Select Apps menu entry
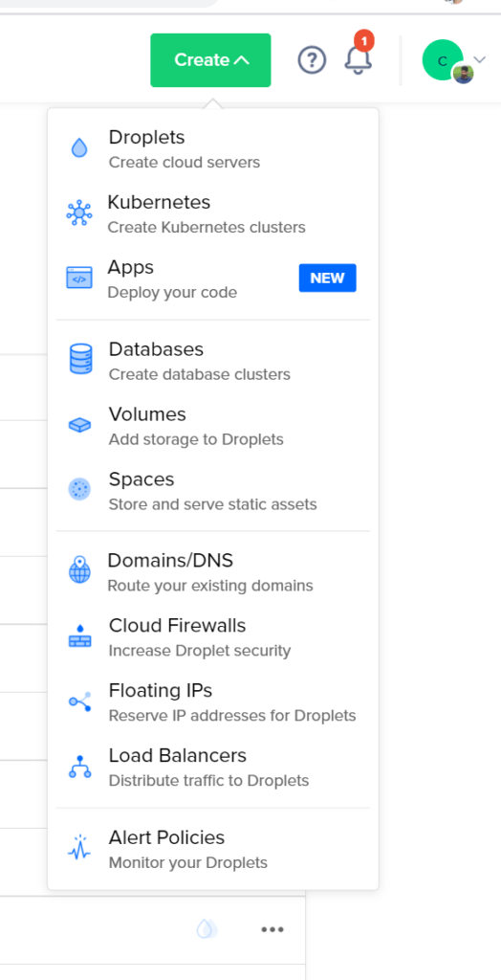Viewport: 501px width, 980px height. pos(213,278)
